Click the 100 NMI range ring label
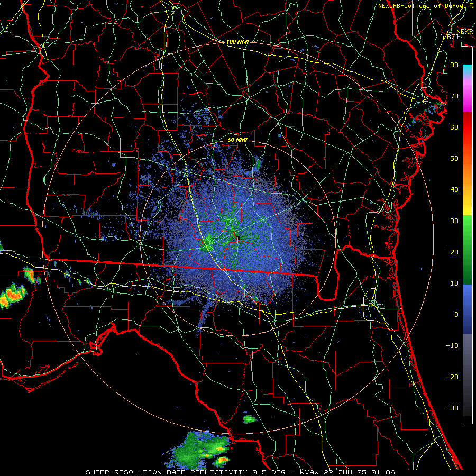This screenshot has width=476, height=476. click(x=237, y=42)
